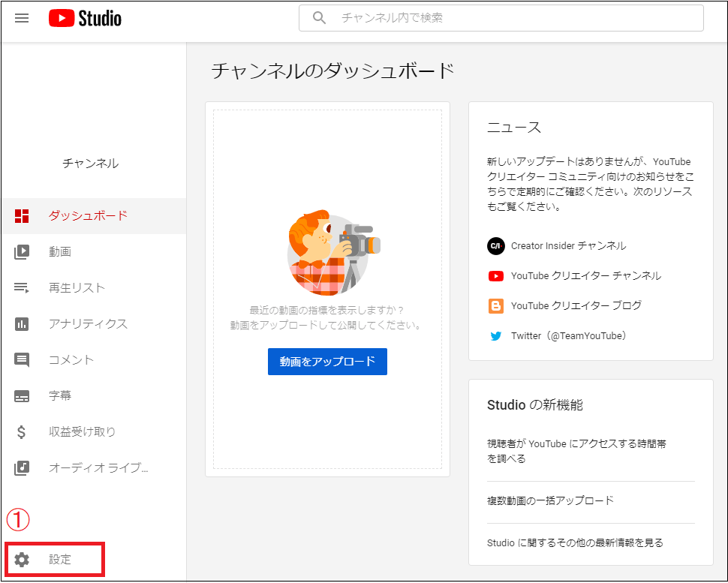Open 複数動画の一括アップロード link

[550, 501]
